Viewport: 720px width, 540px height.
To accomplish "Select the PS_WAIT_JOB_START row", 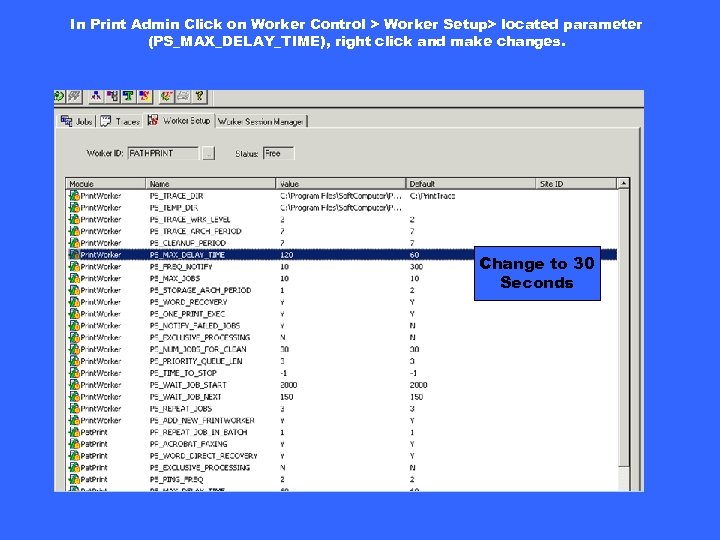I will click(x=342, y=385).
